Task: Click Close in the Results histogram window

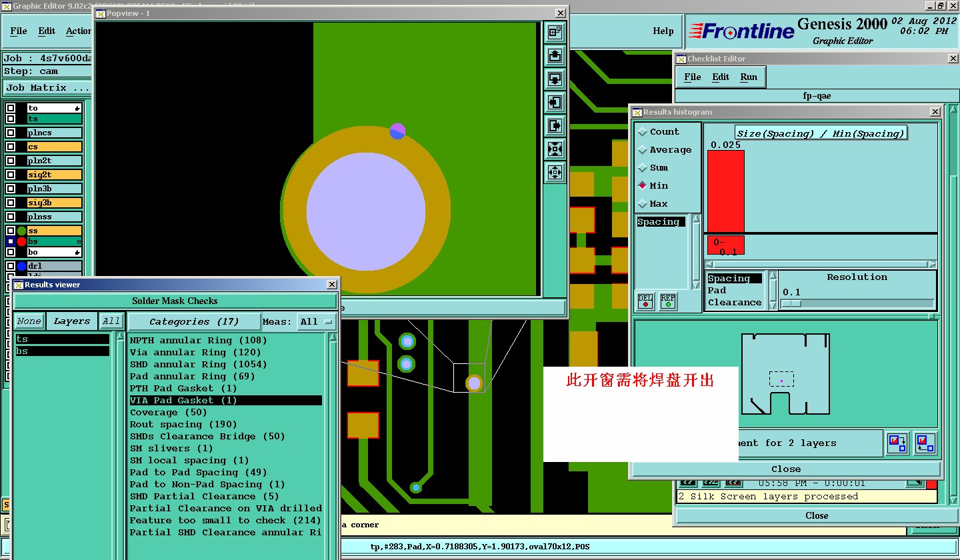Action: pyautogui.click(x=786, y=469)
